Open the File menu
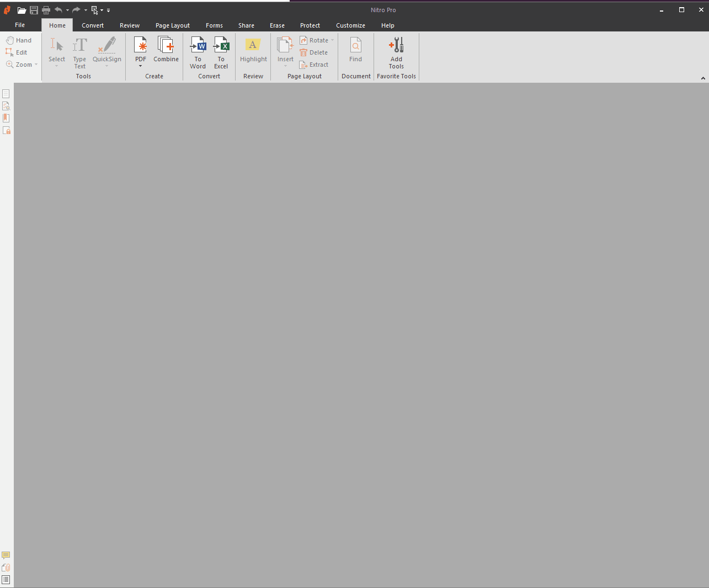Viewport: 709px width, 588px height. point(20,25)
